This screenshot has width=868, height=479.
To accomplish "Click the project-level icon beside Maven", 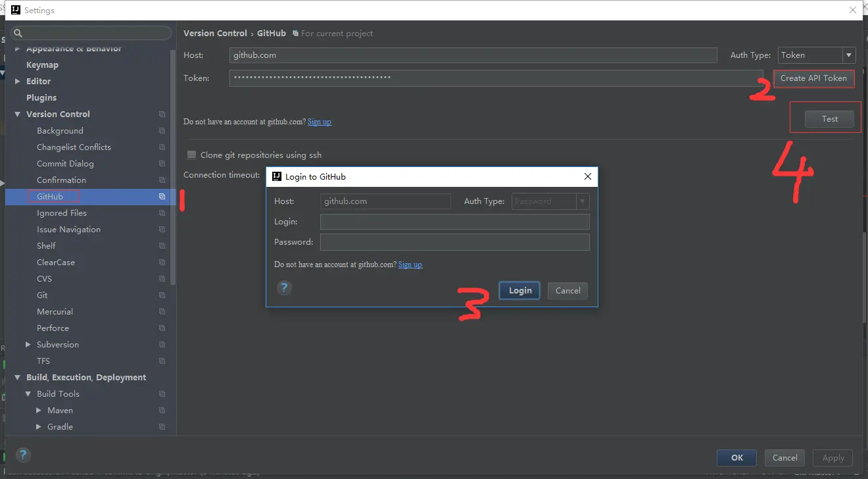I will pos(162,411).
